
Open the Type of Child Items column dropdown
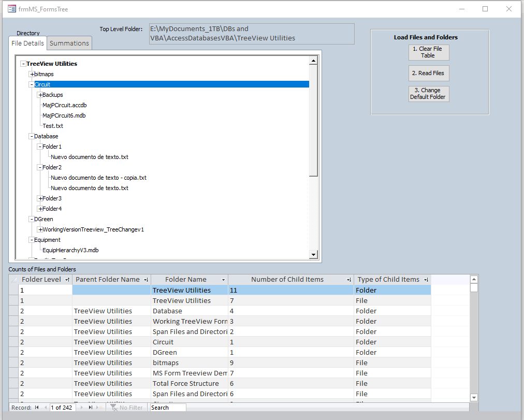[426, 279]
